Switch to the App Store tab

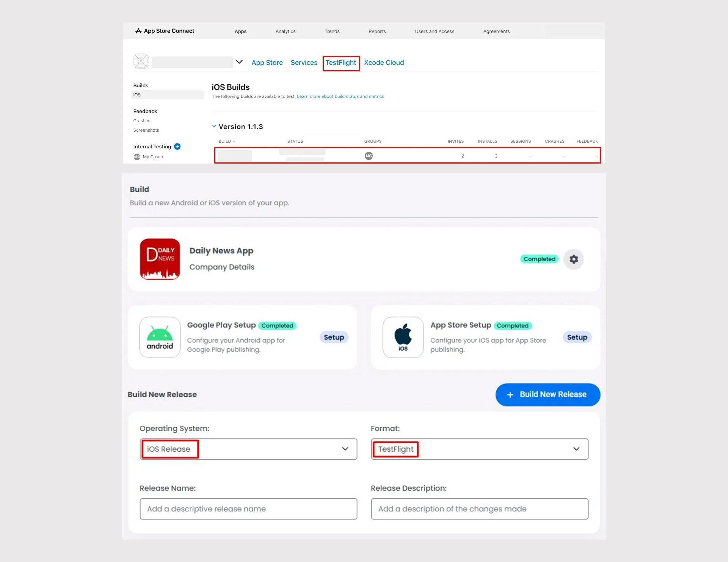(267, 63)
